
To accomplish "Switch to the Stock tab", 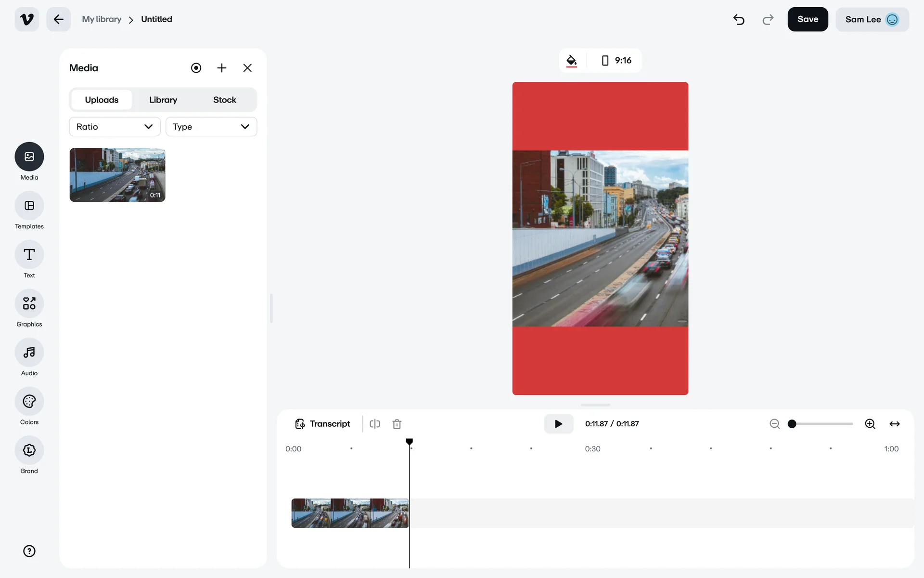I will click(224, 100).
